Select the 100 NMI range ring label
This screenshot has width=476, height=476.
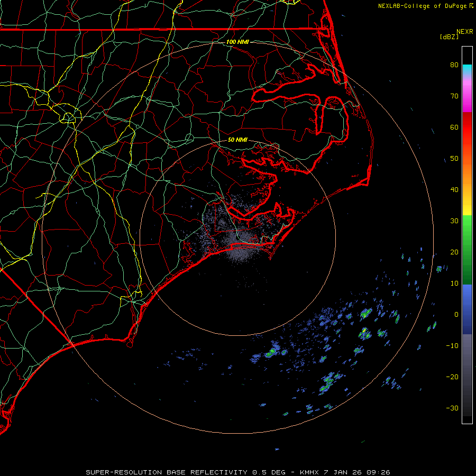[237, 42]
